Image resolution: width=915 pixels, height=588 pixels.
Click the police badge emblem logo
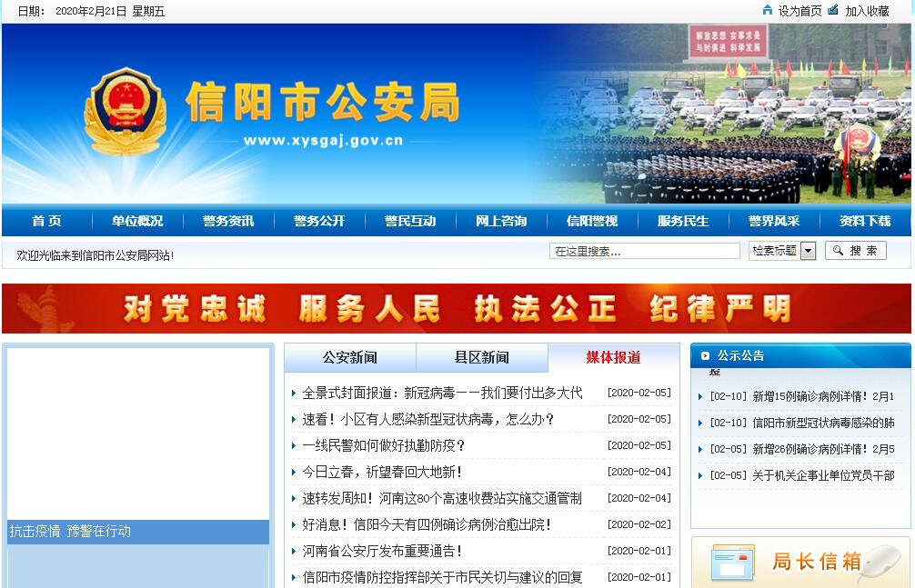click(x=125, y=113)
